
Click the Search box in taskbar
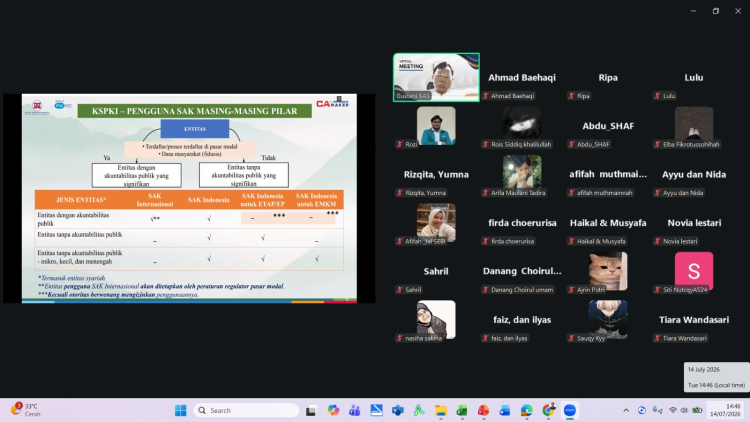click(246, 410)
